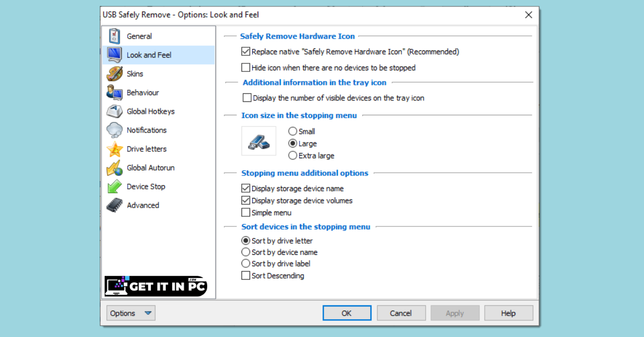Go to Behaviour settings
644x337 pixels.
tap(158, 92)
